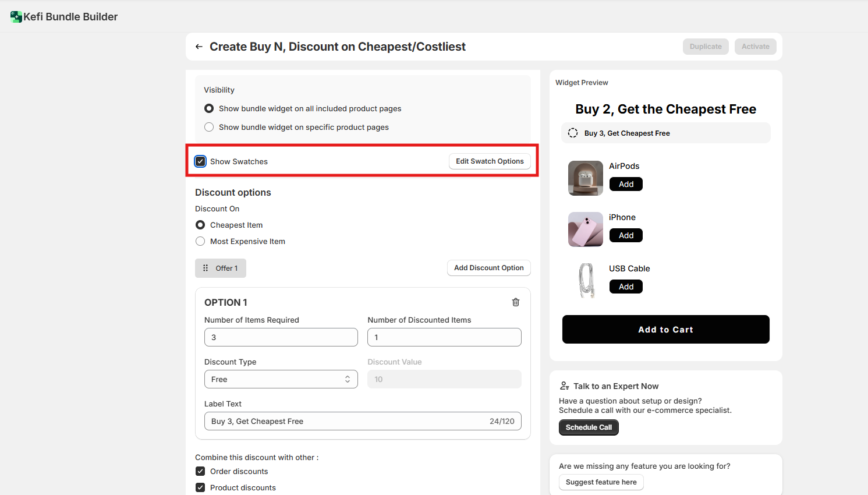Uncheck Order discounts checkbox
868x495 pixels.
tap(200, 471)
